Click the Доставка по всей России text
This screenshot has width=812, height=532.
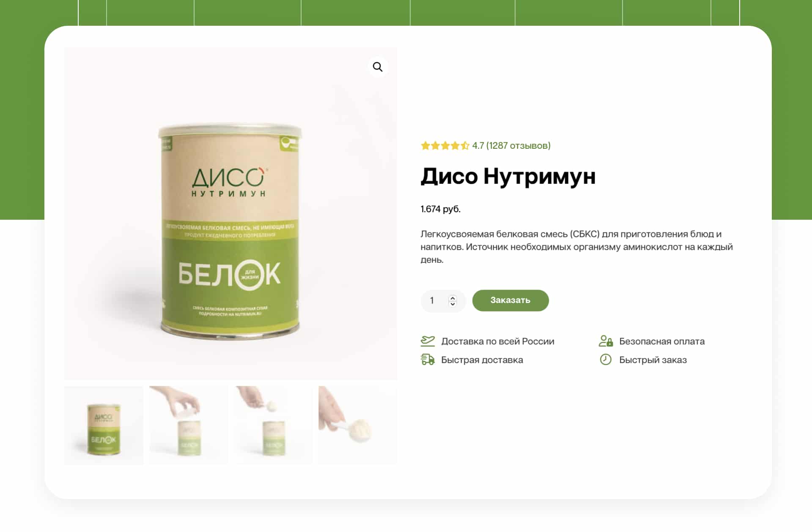(498, 341)
